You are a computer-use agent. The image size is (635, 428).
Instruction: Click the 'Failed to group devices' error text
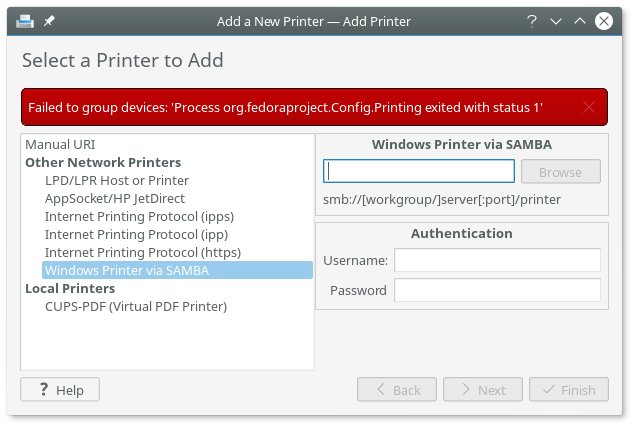[285, 107]
